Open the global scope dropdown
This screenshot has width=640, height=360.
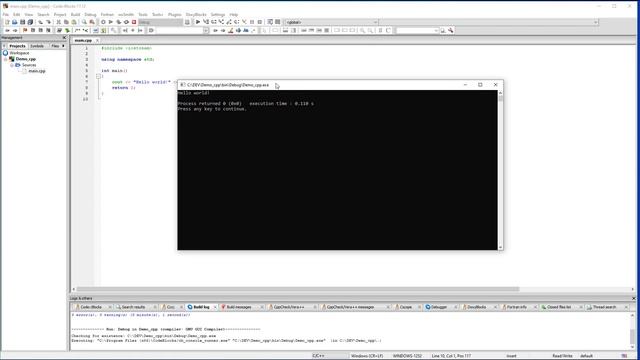(331, 22)
